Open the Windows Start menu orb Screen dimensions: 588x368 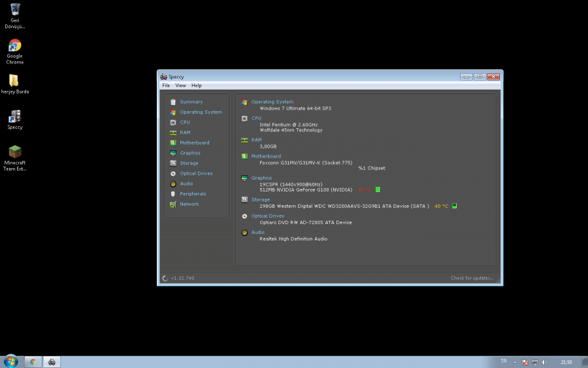[11, 361]
